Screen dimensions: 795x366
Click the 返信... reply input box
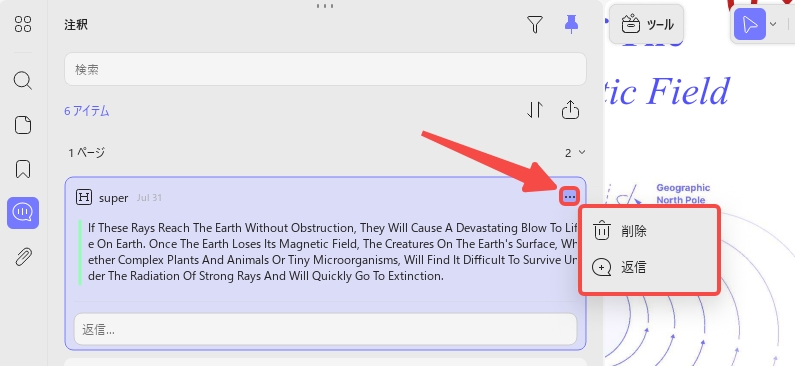326,330
